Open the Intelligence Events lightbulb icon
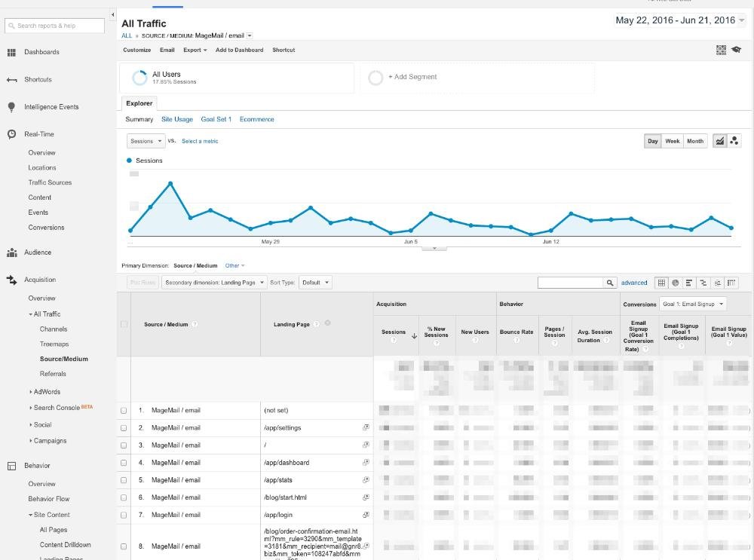Image resolution: width=754 pixels, height=560 pixels. pos(11,107)
